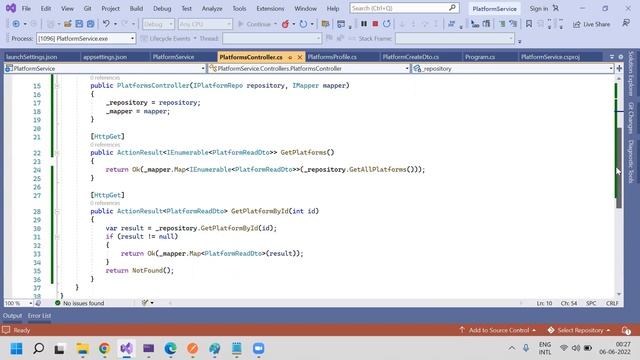Click the search magnifier in Search box
The height and width of the screenshot is (360, 640).
452,8
